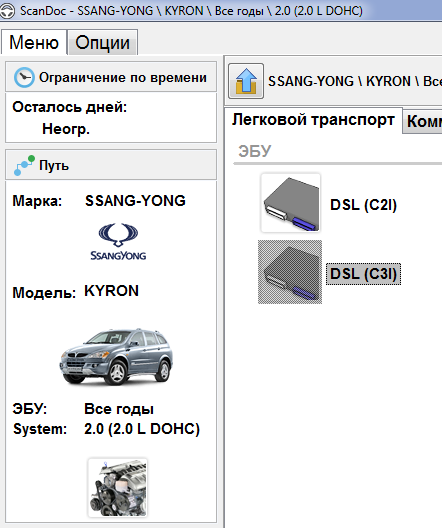
Task: Click the Осталось дней label
Action: (70, 107)
